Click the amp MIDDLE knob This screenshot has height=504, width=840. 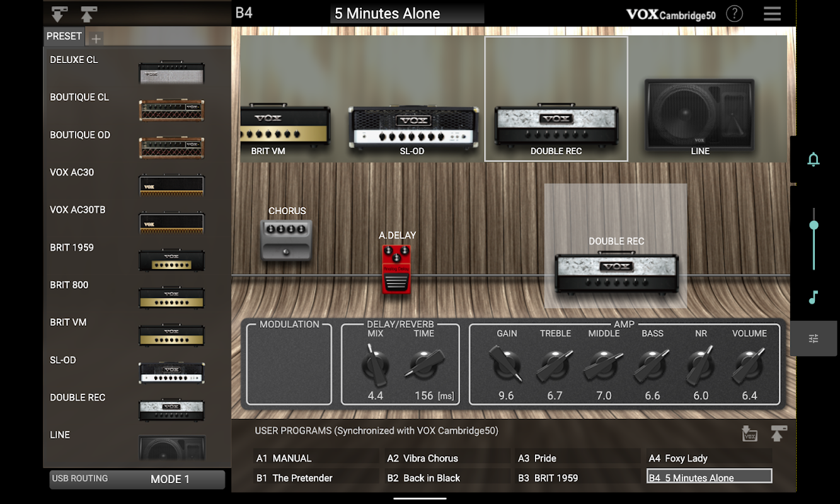click(x=604, y=365)
